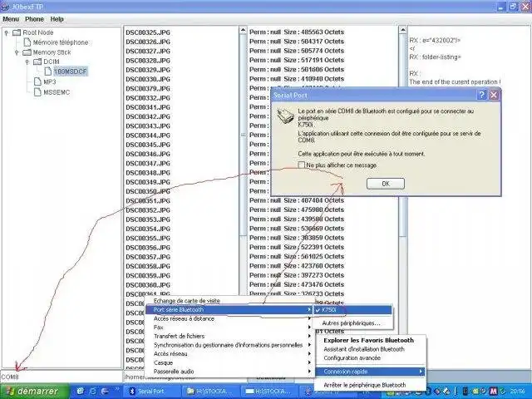Click OK in Serial Port dialog

point(386,184)
